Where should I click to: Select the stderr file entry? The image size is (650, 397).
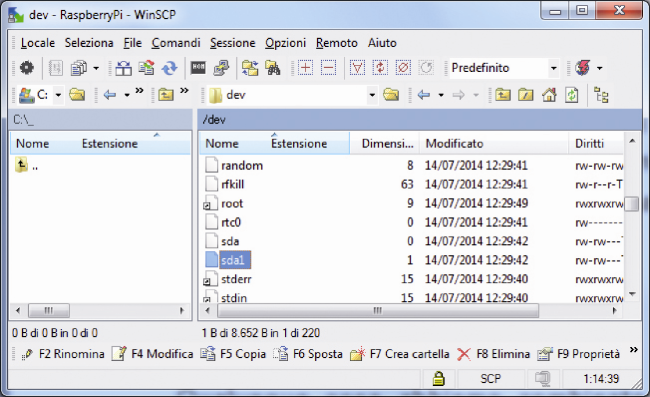tap(236, 279)
